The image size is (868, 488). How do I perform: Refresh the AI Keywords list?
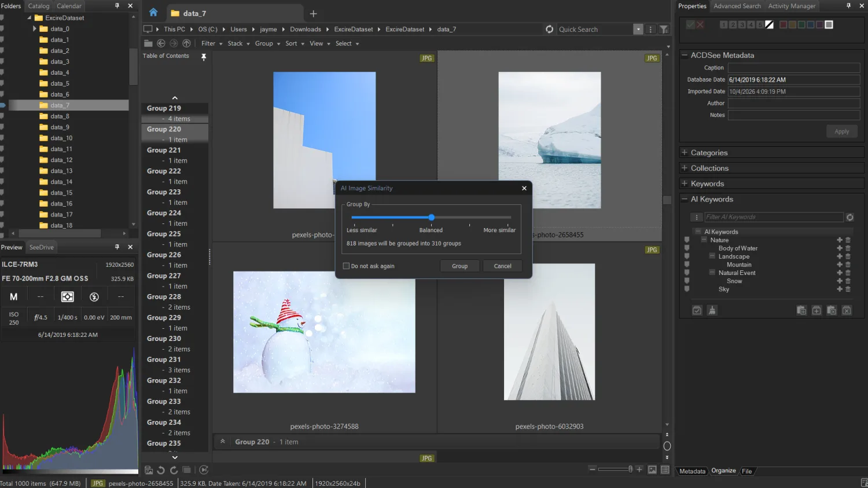tap(850, 217)
